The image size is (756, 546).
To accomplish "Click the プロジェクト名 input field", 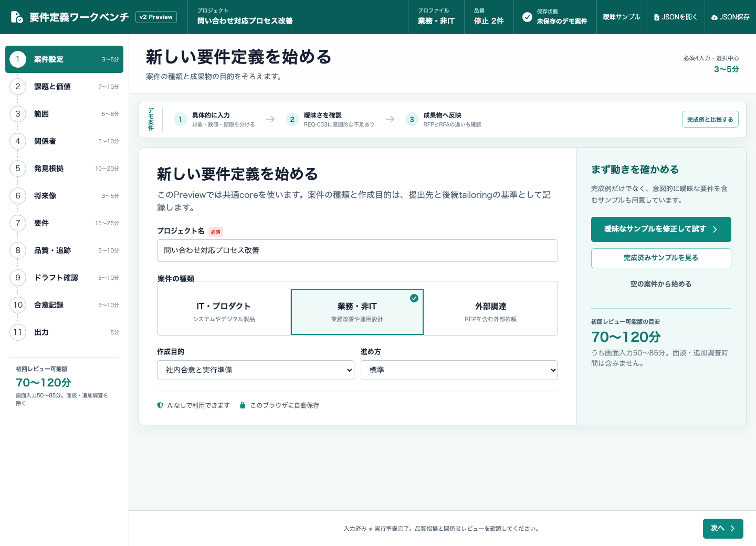I will [x=357, y=250].
